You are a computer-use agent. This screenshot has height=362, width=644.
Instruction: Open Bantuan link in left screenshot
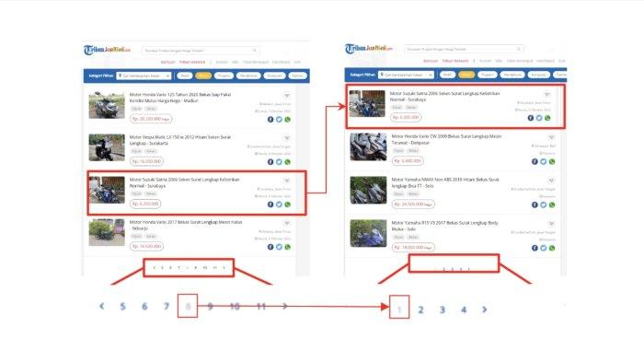[167, 62]
